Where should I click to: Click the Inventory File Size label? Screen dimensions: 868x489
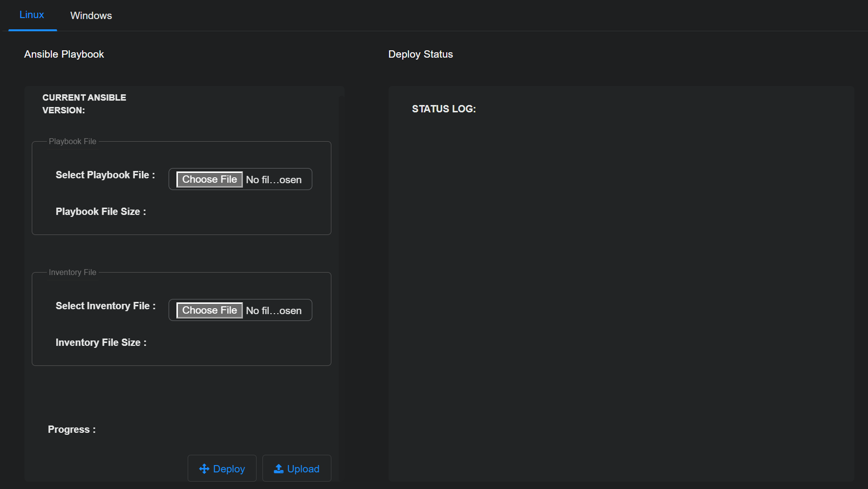click(x=101, y=342)
